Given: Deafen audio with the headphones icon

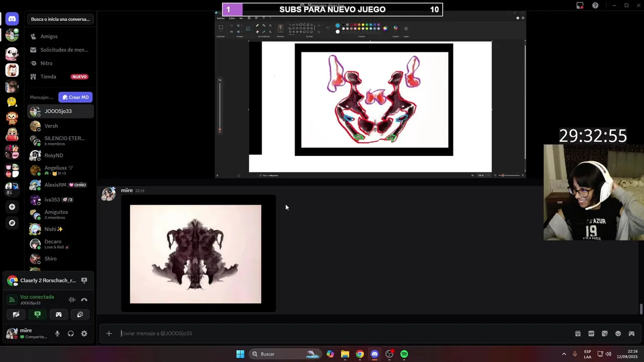Looking at the screenshot, I should click(x=71, y=333).
